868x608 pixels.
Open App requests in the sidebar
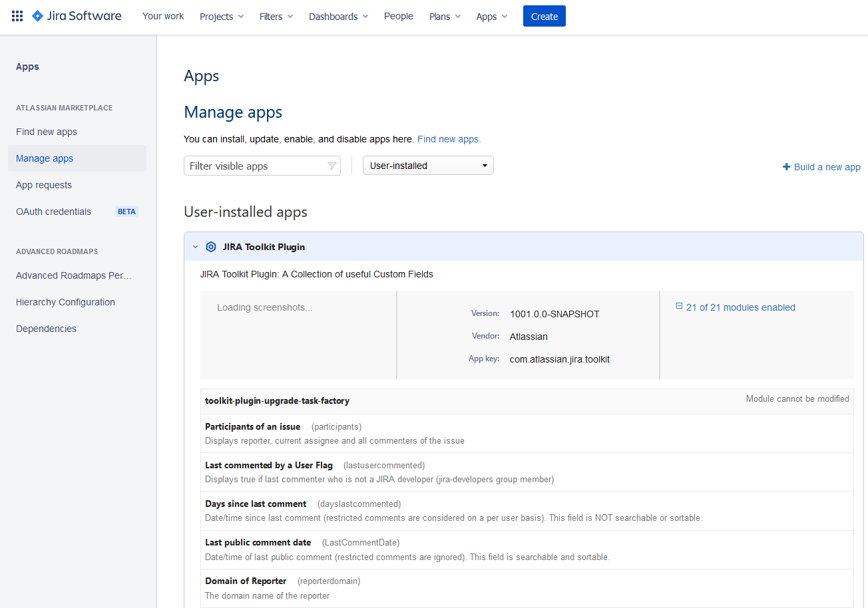tap(77, 185)
